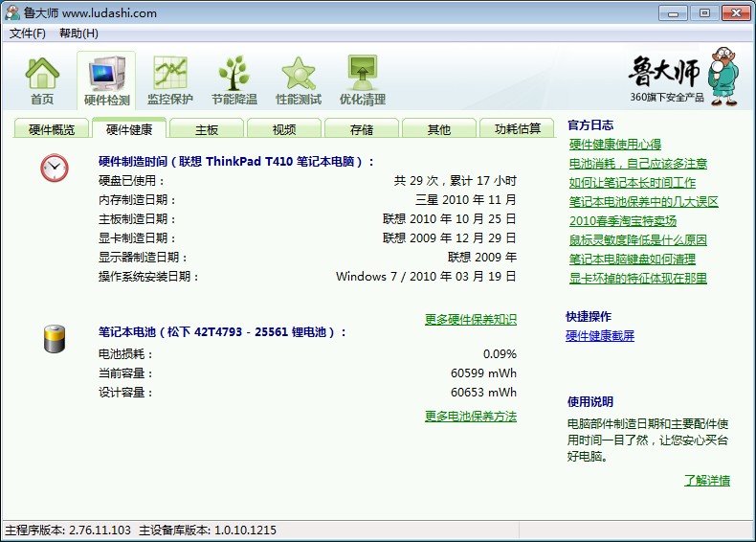The width and height of the screenshot is (756, 542).
Task: Click the 官方日志 section heading
Action: point(590,125)
